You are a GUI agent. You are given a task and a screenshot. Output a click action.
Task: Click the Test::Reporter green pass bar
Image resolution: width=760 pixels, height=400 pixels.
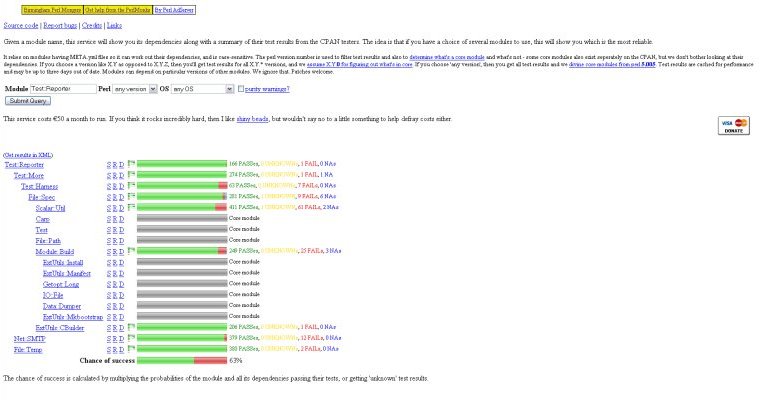180,164
